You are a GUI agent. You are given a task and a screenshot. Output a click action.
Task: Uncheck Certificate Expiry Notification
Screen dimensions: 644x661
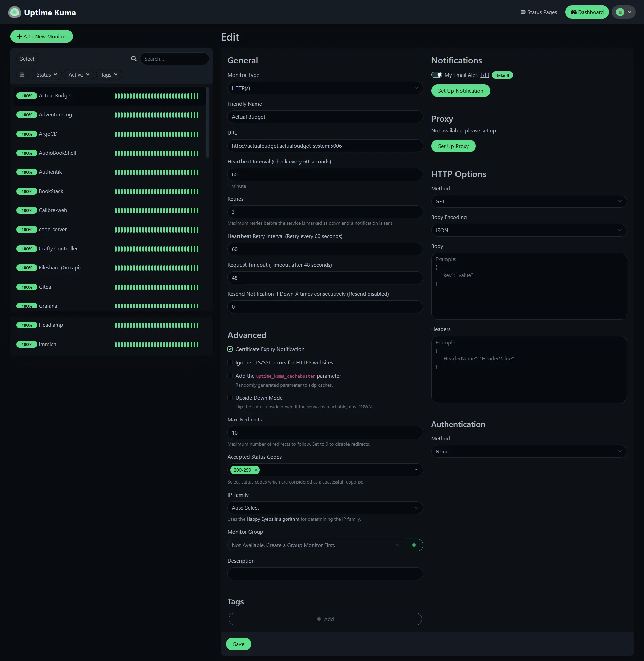[230, 349]
